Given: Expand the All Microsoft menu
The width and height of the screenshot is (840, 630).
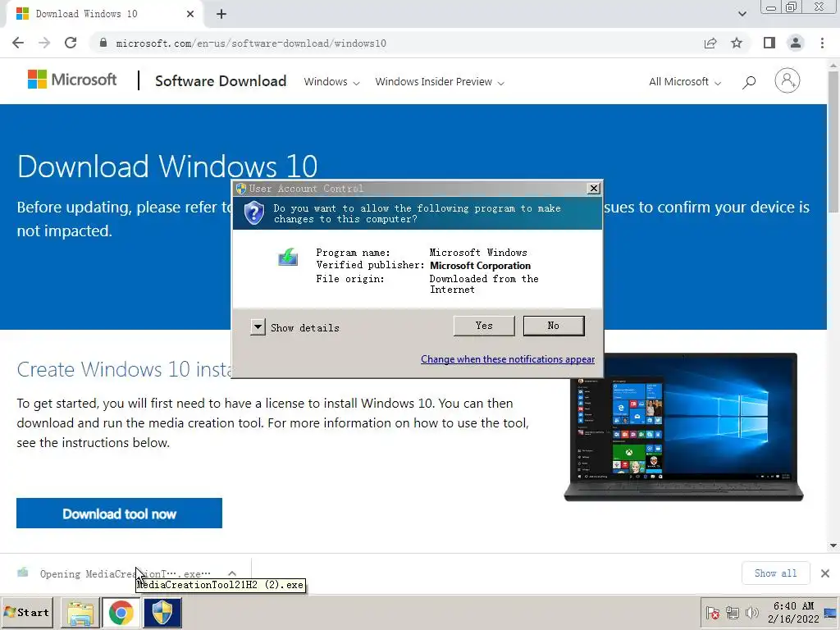Looking at the screenshot, I should pos(685,82).
